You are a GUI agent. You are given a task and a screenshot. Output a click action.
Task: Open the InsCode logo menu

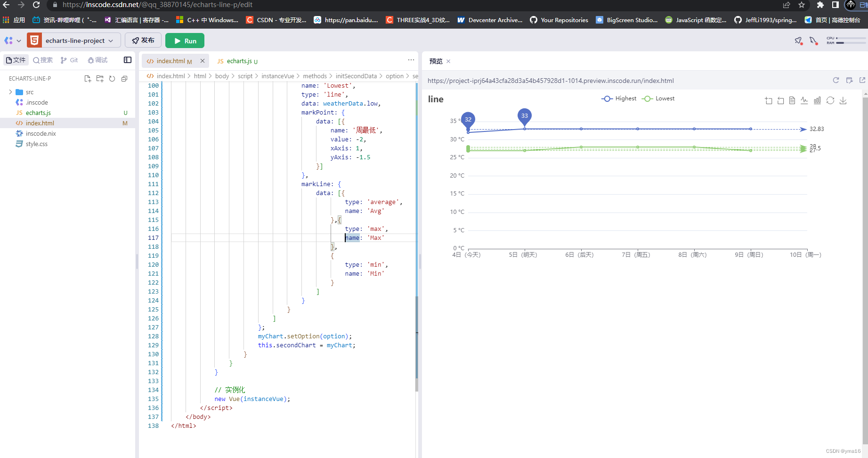click(12, 41)
